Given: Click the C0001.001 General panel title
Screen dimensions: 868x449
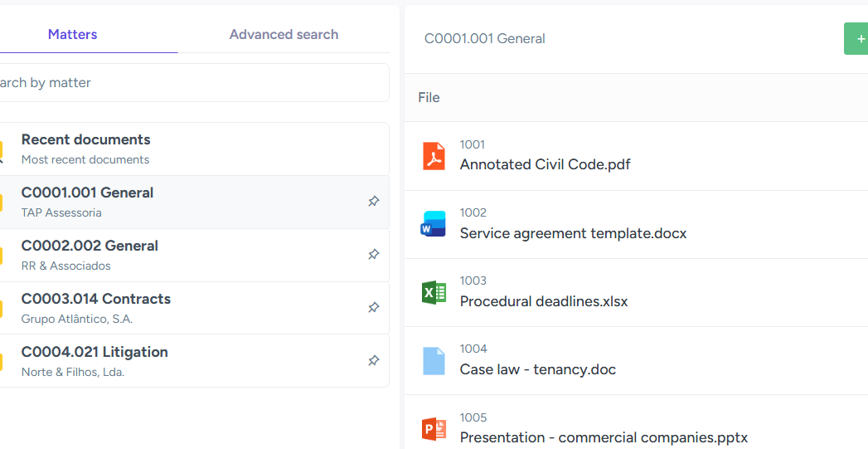Looking at the screenshot, I should point(484,39).
